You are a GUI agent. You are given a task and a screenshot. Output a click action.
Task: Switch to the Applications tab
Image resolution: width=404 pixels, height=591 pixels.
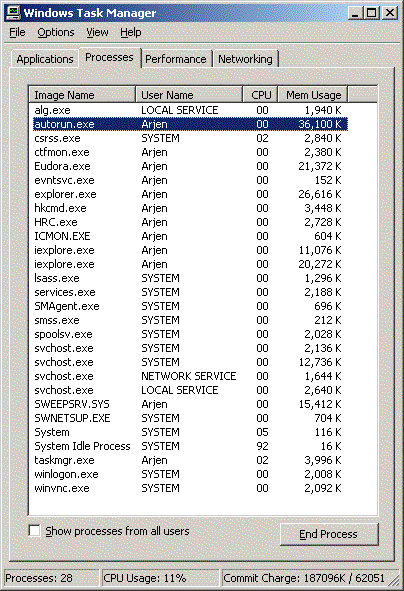[x=45, y=59]
